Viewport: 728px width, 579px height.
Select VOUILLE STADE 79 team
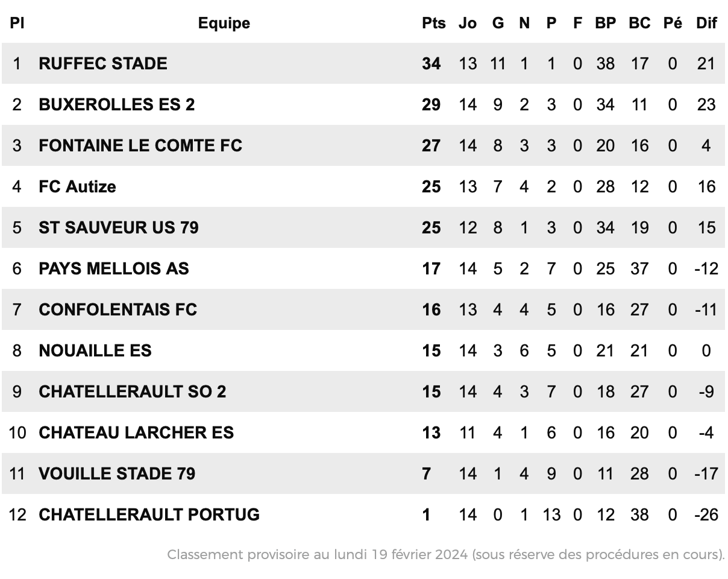tap(117, 473)
